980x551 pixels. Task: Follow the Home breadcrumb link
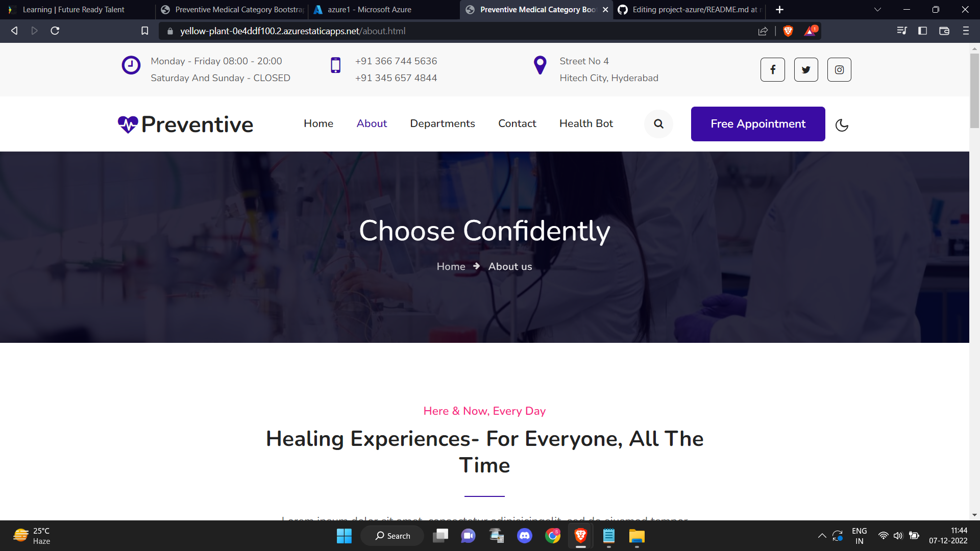(x=451, y=266)
